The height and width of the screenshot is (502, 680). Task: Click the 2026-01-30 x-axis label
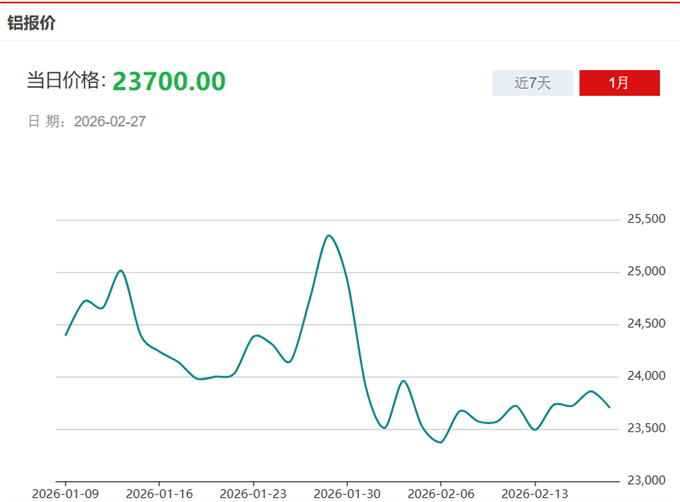click(347, 494)
